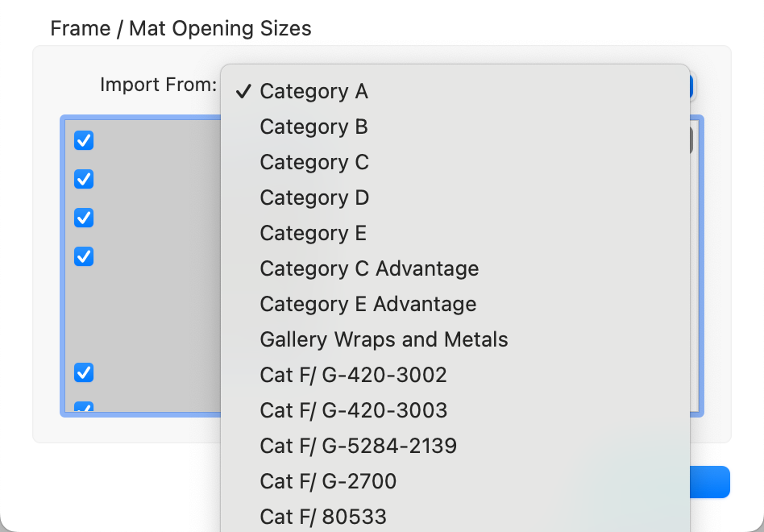764x532 pixels.
Task: Toggle the second checkbox in the sizes list
Action: tap(84, 179)
